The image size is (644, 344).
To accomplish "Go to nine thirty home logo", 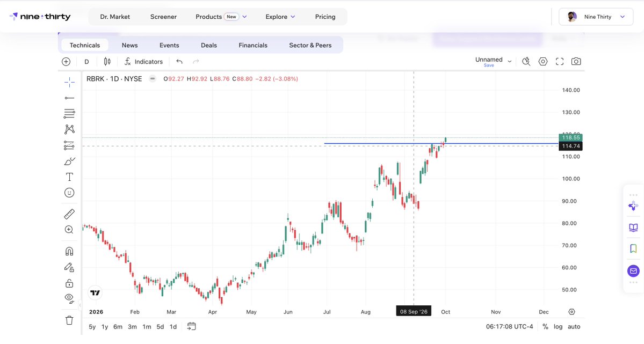I will [x=40, y=17].
